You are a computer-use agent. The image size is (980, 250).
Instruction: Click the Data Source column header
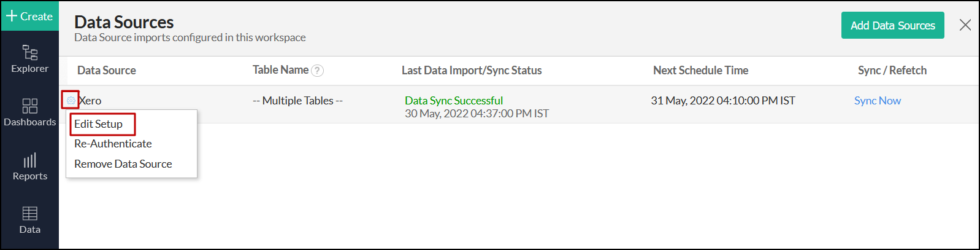107,71
